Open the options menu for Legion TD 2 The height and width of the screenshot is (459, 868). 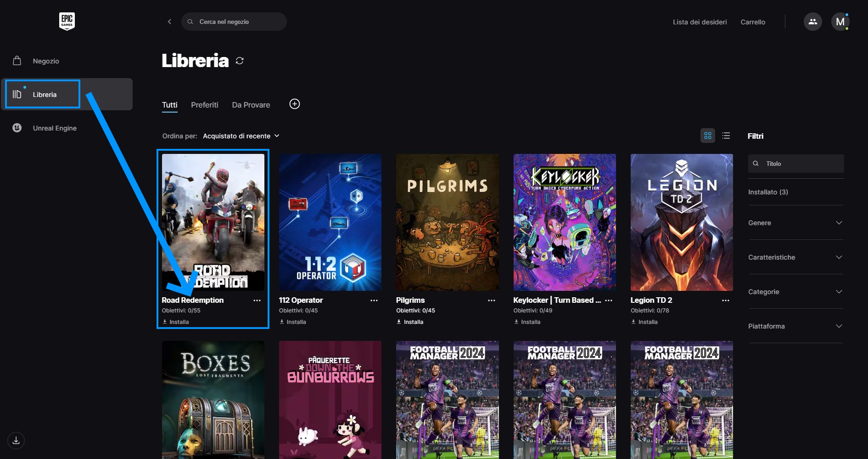point(726,300)
